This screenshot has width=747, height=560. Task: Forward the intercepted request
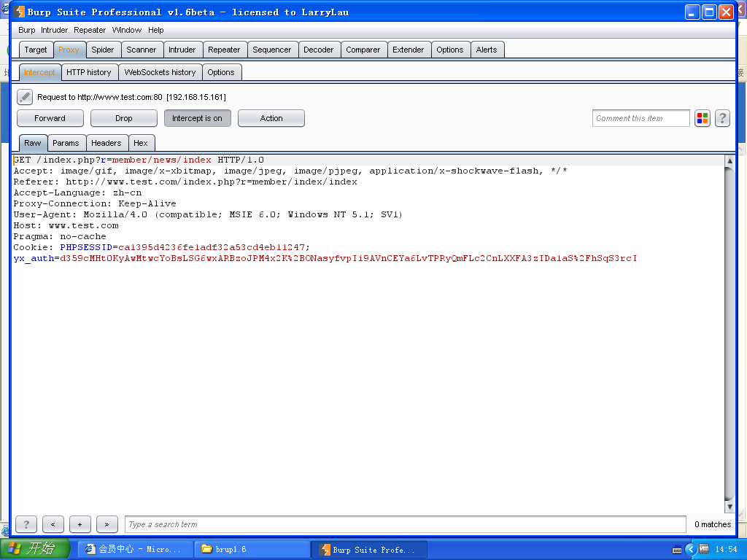[x=50, y=118]
